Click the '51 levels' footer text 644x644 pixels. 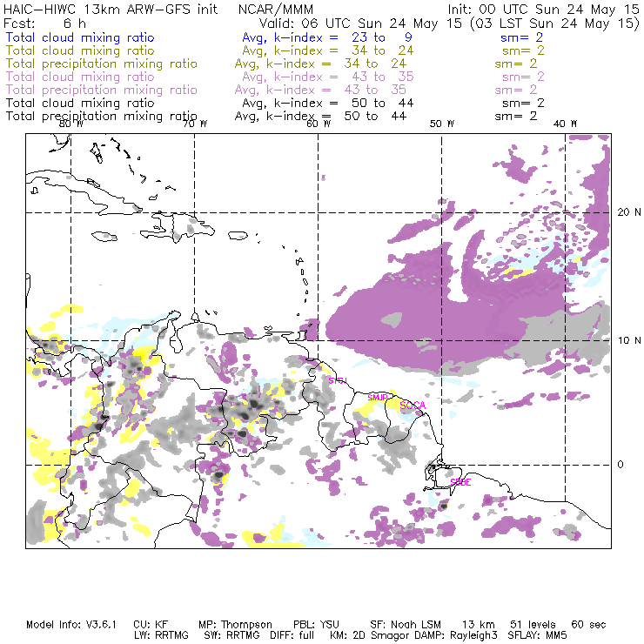(533, 625)
